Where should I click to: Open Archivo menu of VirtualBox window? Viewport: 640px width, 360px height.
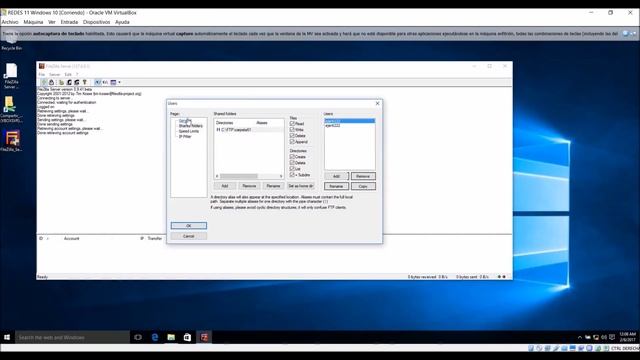10,22
